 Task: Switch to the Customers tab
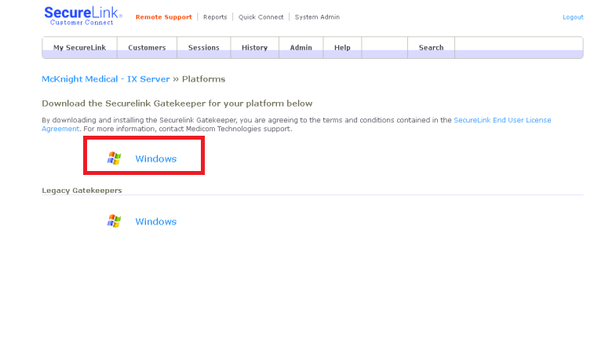pyautogui.click(x=147, y=47)
